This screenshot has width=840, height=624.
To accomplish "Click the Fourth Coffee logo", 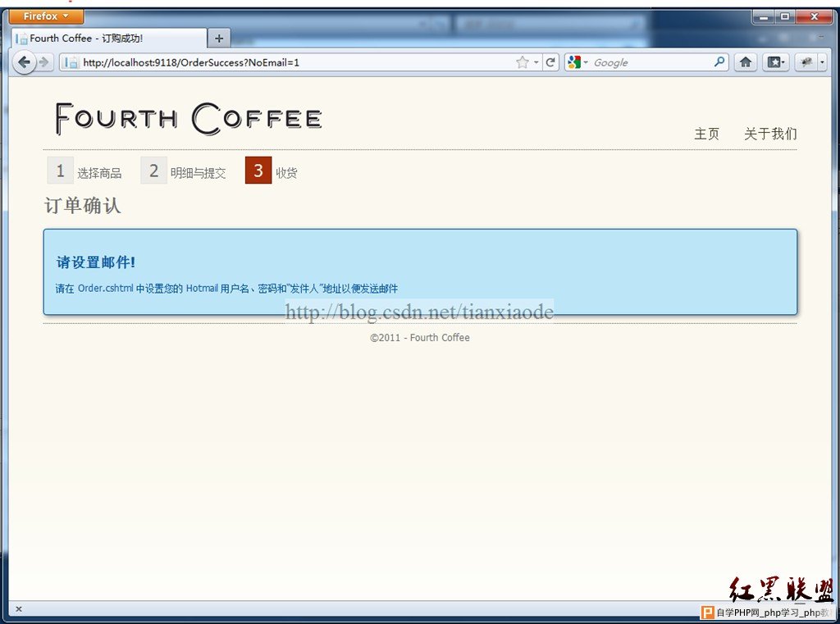I will [x=189, y=119].
